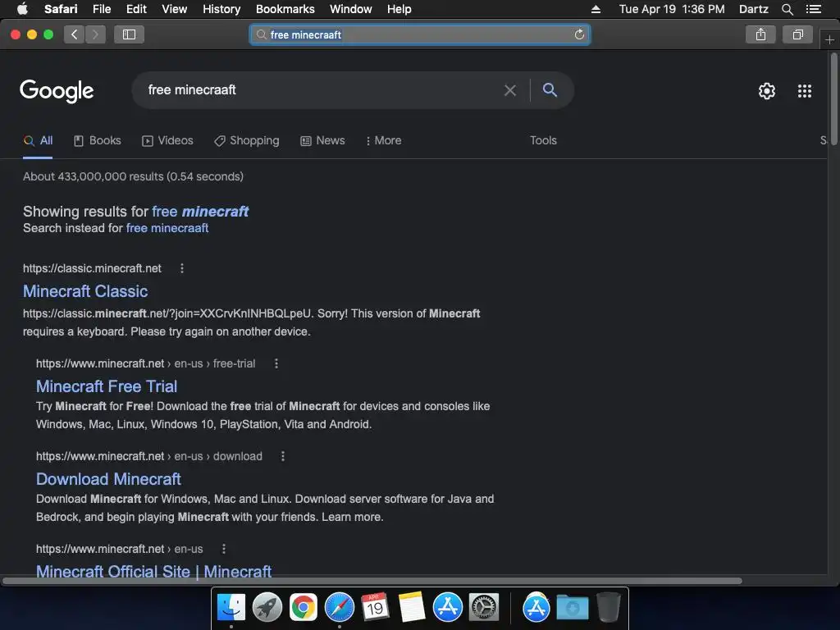Open Finder from the Dock
The image size is (840, 630).
pos(231,608)
